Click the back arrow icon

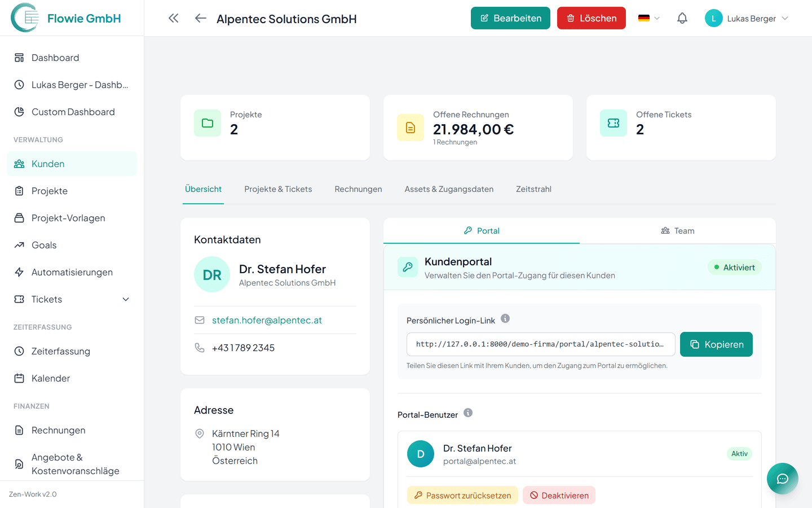click(201, 18)
